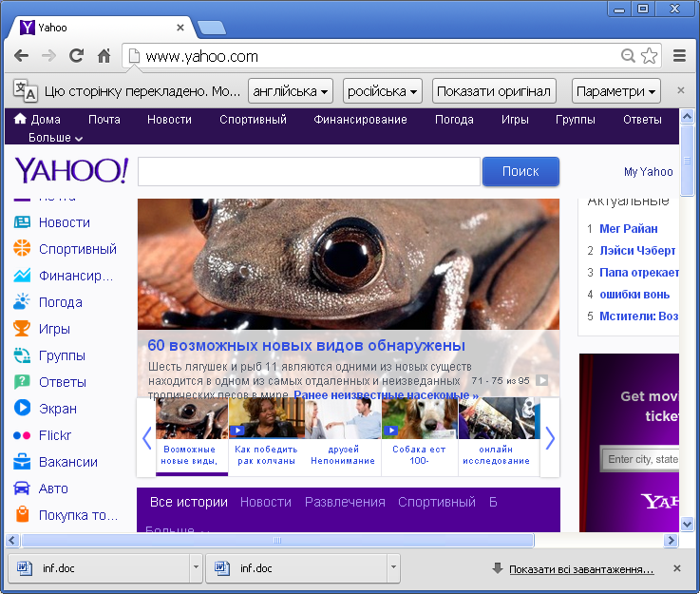Select the frog thumbnail Возможные новые виды

pyautogui.click(x=192, y=436)
